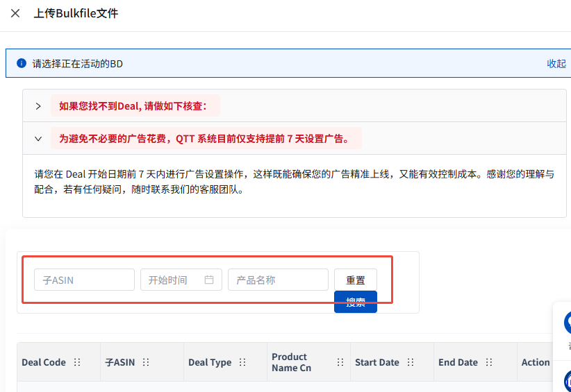This screenshot has height=392, width=571.
Task: Open the Deal Code column grip icon
Action: coord(77,362)
